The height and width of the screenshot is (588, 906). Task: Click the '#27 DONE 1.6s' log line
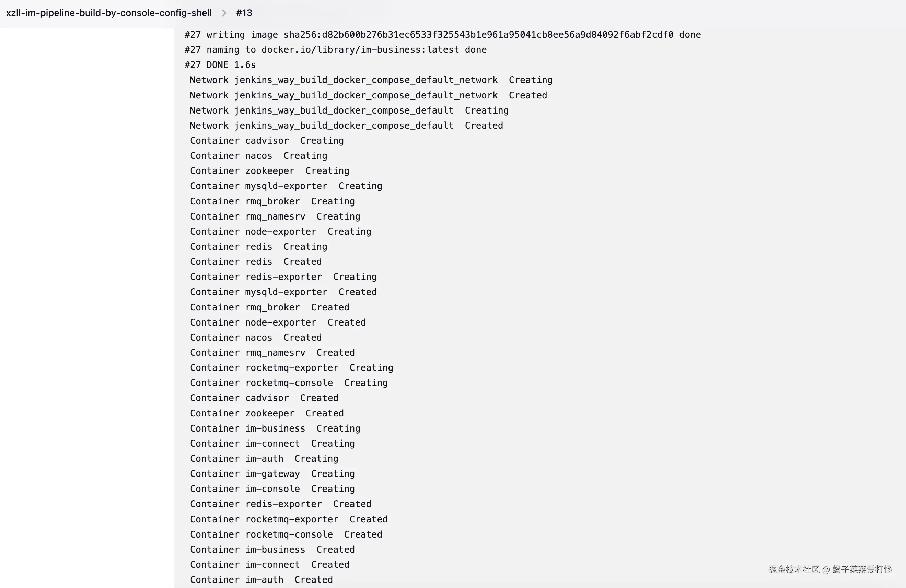tap(220, 65)
